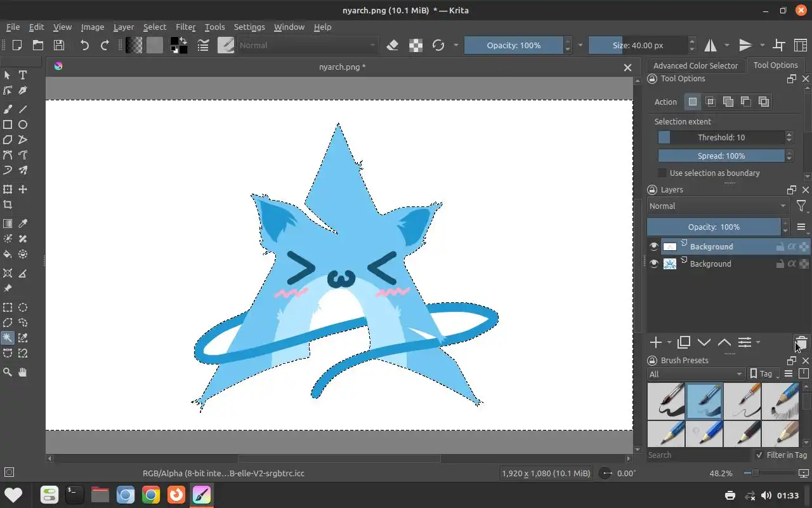Hide the highlighted Background layer via eye icon
Image resolution: width=812 pixels, height=508 pixels.
[653, 246]
